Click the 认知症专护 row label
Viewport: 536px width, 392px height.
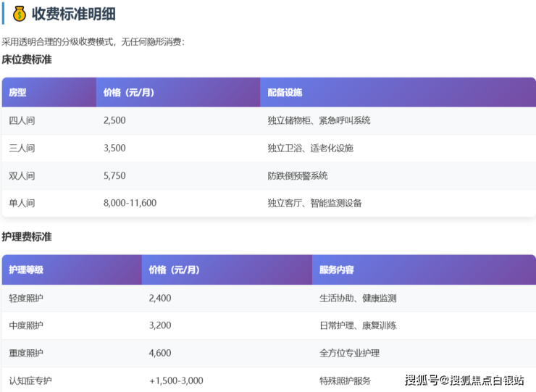click(x=30, y=380)
